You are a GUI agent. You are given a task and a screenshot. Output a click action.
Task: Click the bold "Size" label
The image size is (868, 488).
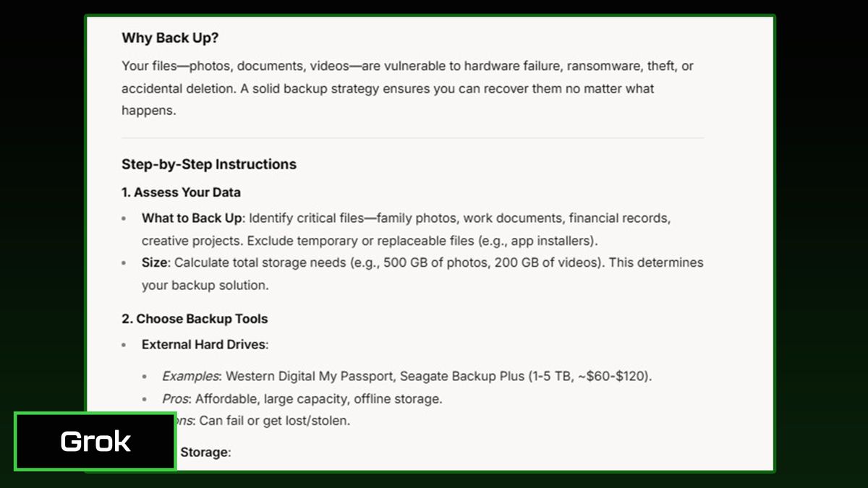[x=154, y=262]
